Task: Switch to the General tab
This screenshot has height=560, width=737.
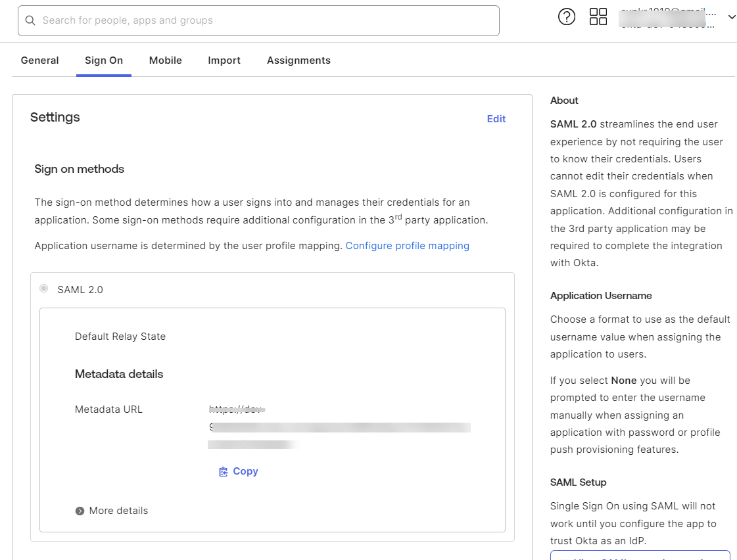Action: point(40,60)
